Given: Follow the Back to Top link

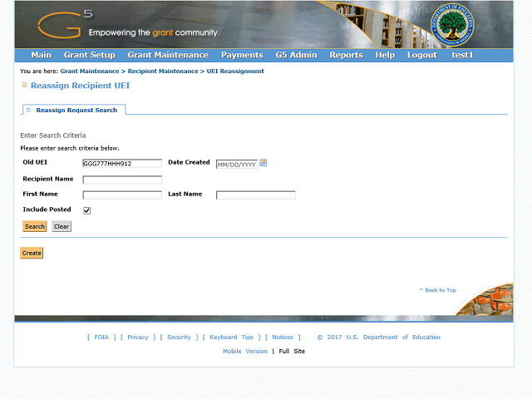Looking at the screenshot, I should pyautogui.click(x=438, y=290).
